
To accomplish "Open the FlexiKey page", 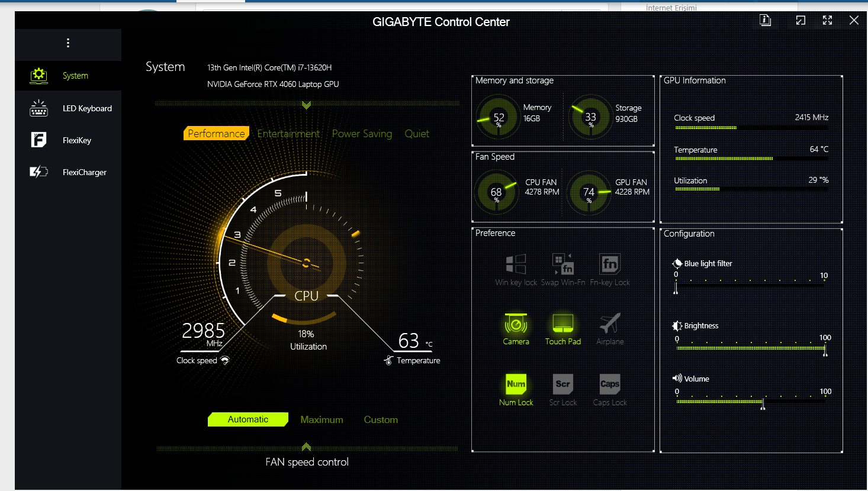I will click(x=68, y=140).
